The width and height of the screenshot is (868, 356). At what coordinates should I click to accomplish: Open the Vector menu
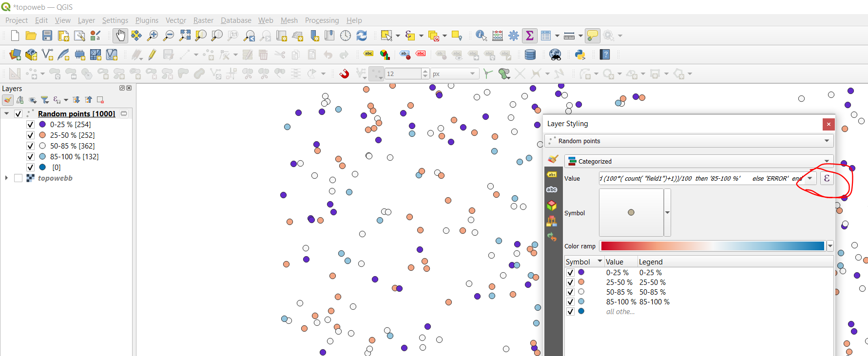pos(176,20)
